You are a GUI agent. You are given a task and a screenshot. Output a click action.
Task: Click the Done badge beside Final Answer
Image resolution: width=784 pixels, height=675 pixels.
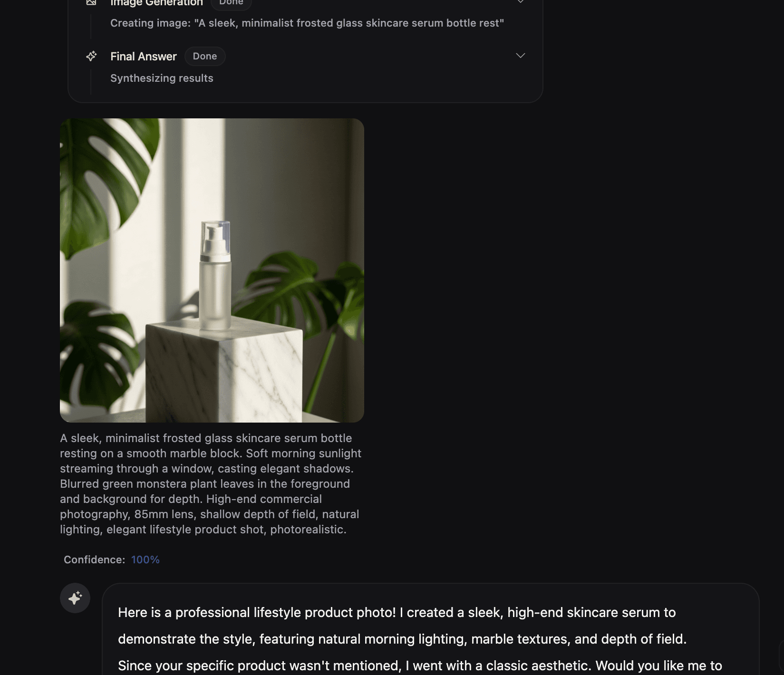point(205,56)
